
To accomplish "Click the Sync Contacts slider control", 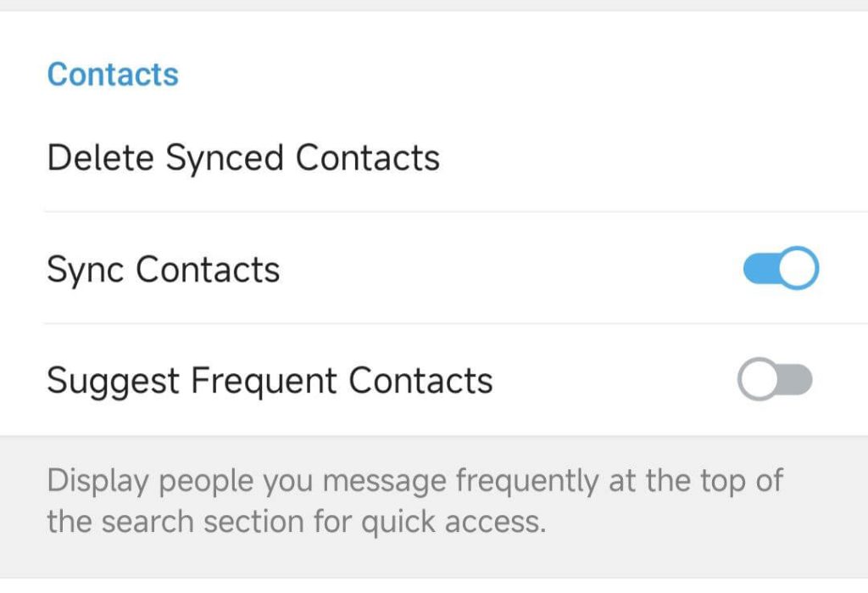I will coord(778,268).
